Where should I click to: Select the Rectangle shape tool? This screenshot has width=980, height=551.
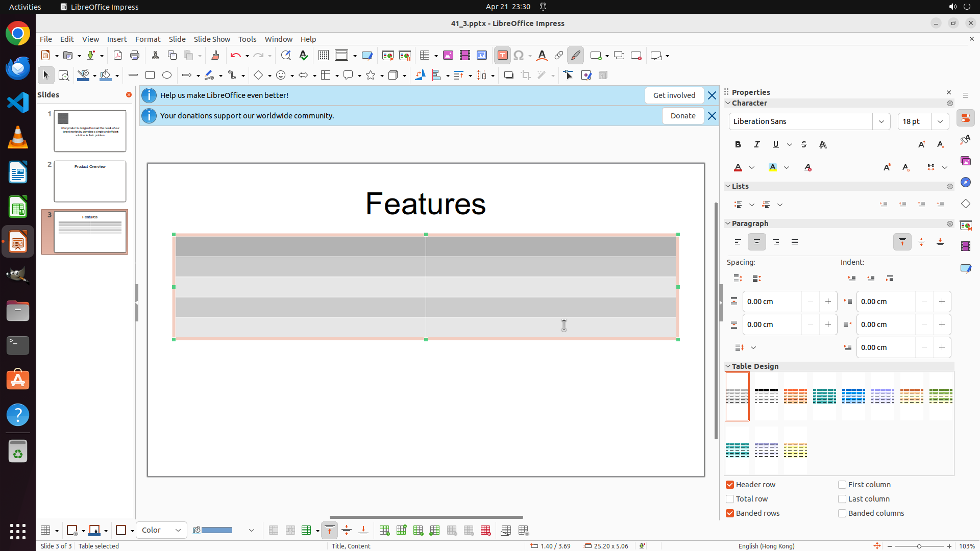point(150,76)
